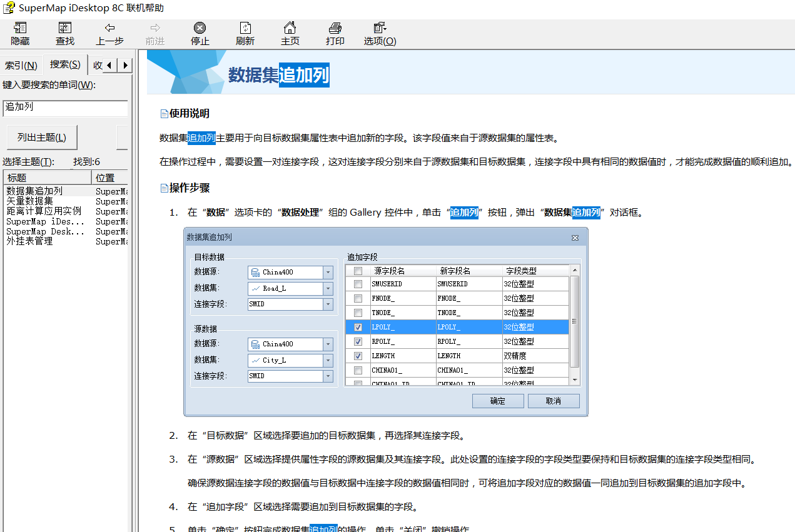Click the 取消 button in the dialog
The height and width of the screenshot is (532, 795).
coord(554,401)
